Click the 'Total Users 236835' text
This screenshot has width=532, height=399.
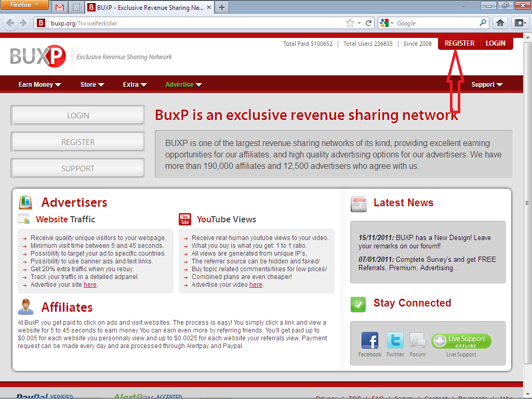pyautogui.click(x=368, y=44)
